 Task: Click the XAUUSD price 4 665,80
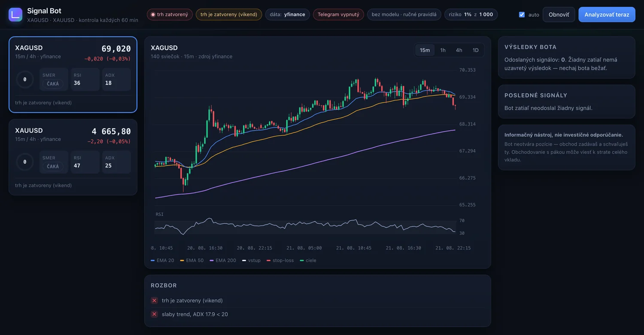[x=111, y=131]
